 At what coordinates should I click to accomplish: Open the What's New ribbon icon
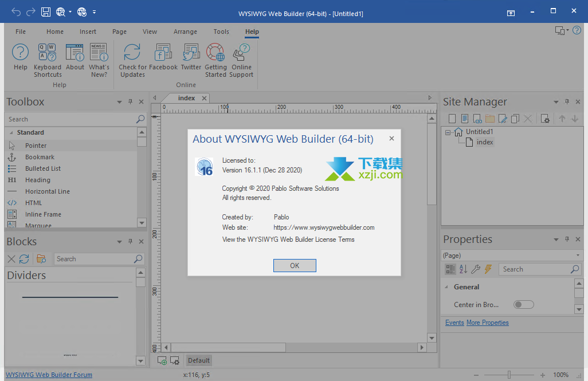(99, 53)
